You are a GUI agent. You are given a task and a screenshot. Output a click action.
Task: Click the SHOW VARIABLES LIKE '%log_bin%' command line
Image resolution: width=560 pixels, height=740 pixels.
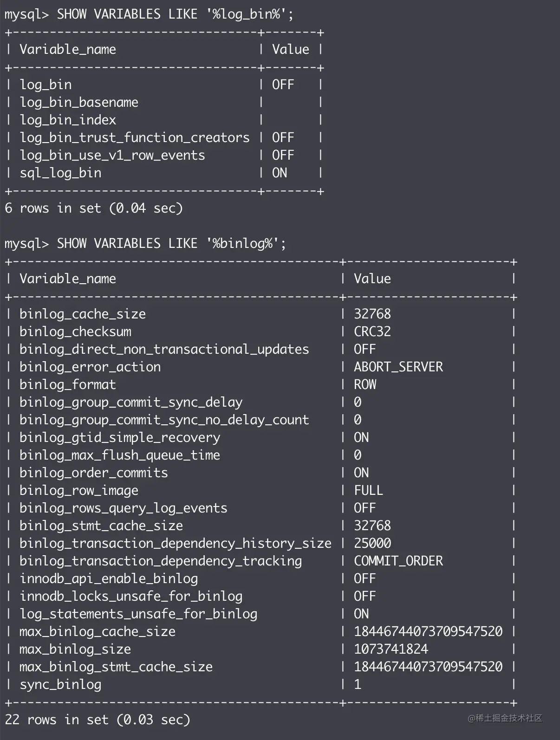pos(149,14)
